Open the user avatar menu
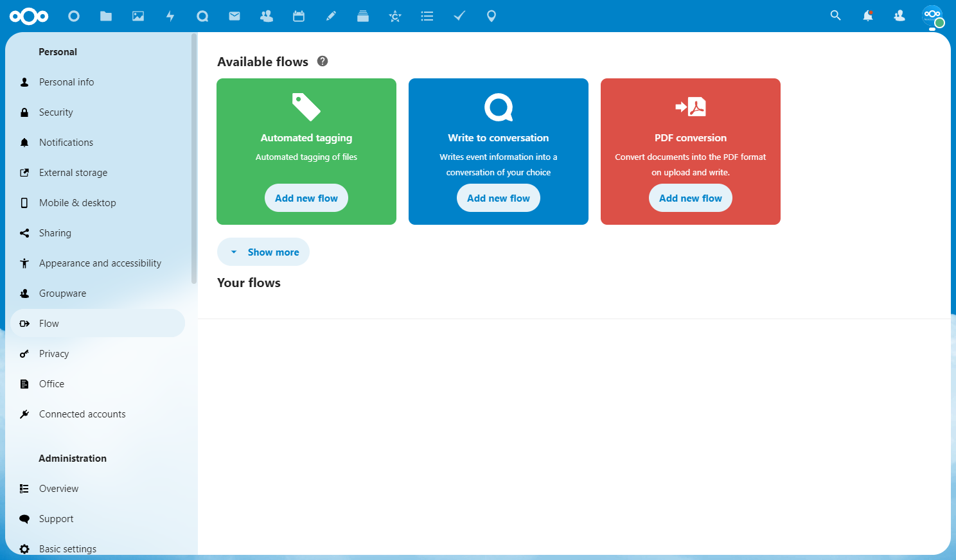The height and width of the screenshot is (560, 956). [x=932, y=15]
